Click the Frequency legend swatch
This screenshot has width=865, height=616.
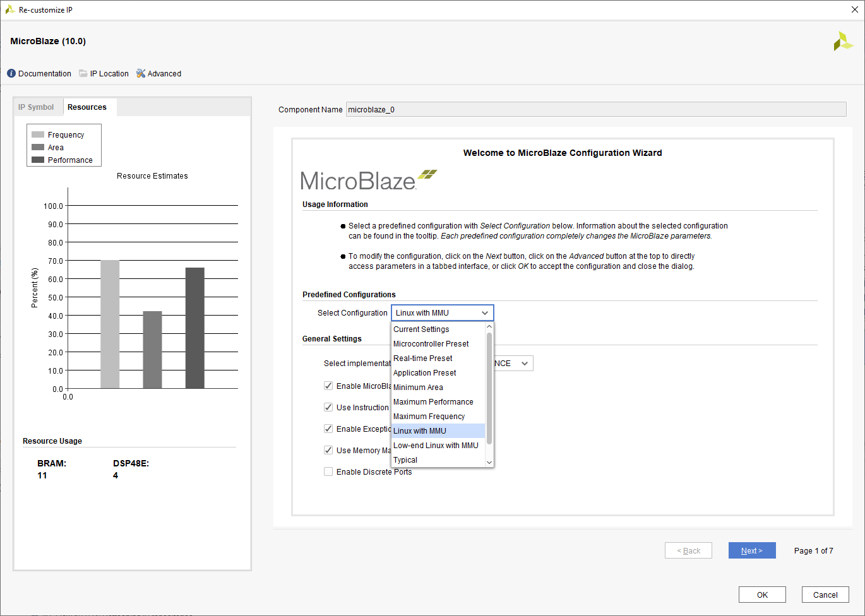pos(38,135)
